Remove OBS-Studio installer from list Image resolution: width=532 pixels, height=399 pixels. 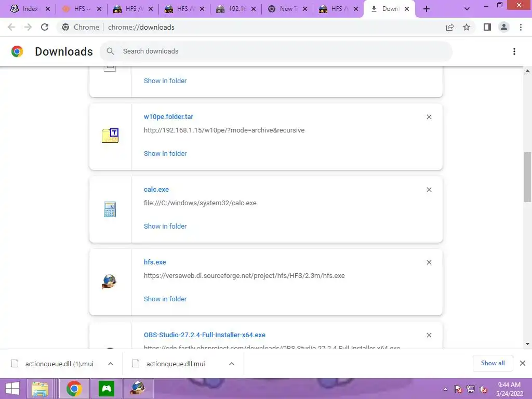tap(429, 335)
